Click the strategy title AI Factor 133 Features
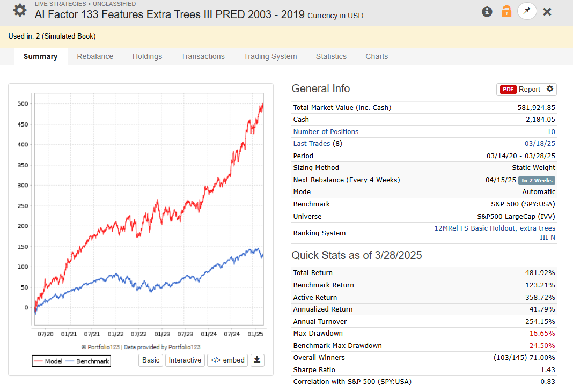Viewport: 573px width, 392px height. (x=170, y=14)
